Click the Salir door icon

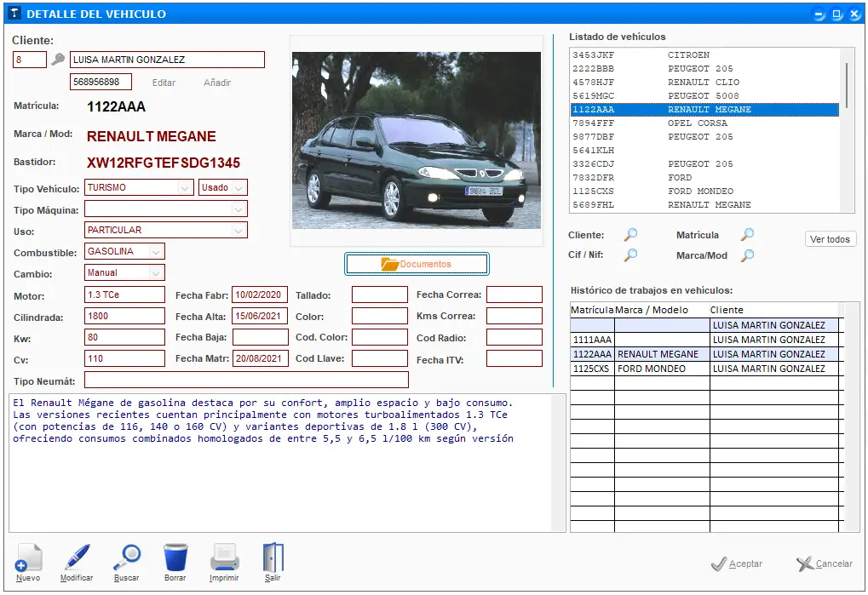[273, 558]
